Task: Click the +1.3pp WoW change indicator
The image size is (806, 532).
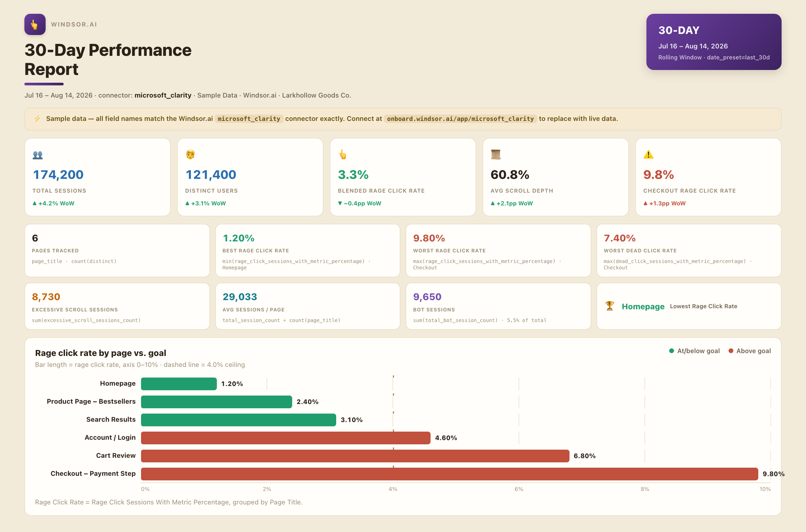Action: click(664, 203)
